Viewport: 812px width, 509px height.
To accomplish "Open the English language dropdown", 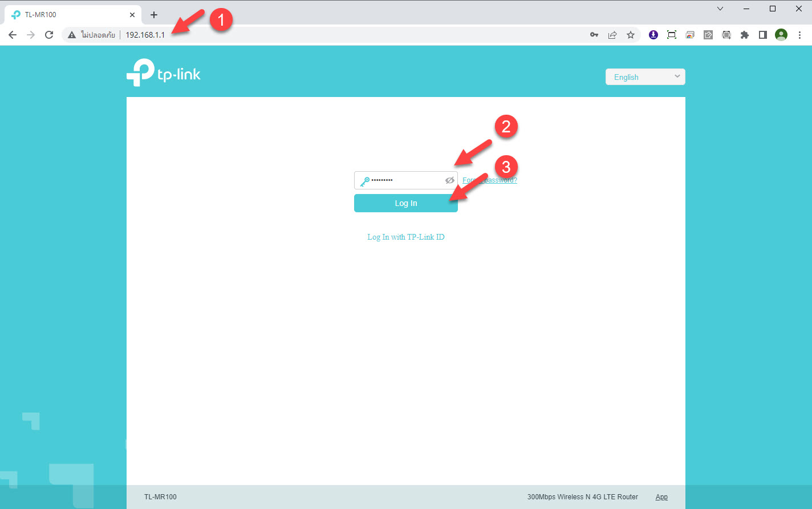I will (645, 77).
